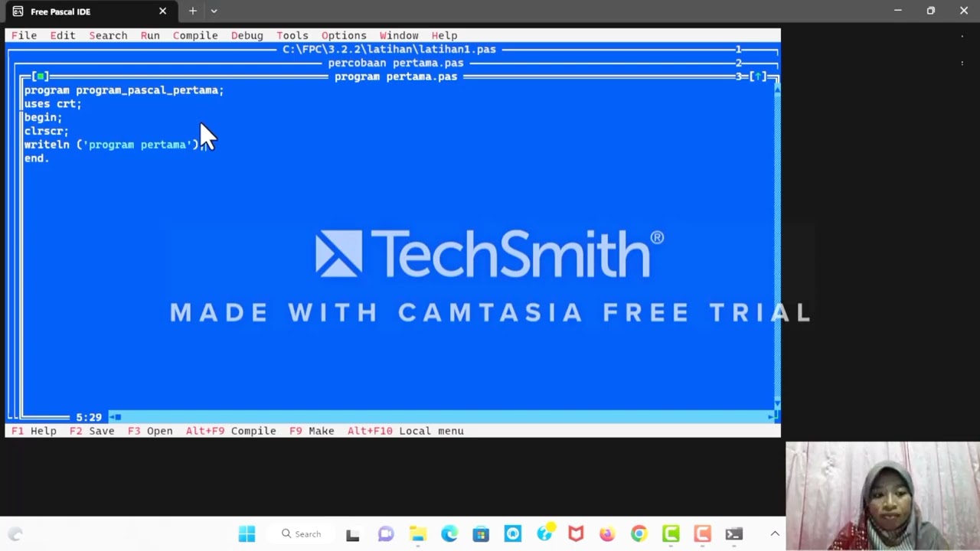Click the 'end.' line
This screenshot has height=551, width=980.
pyautogui.click(x=37, y=158)
